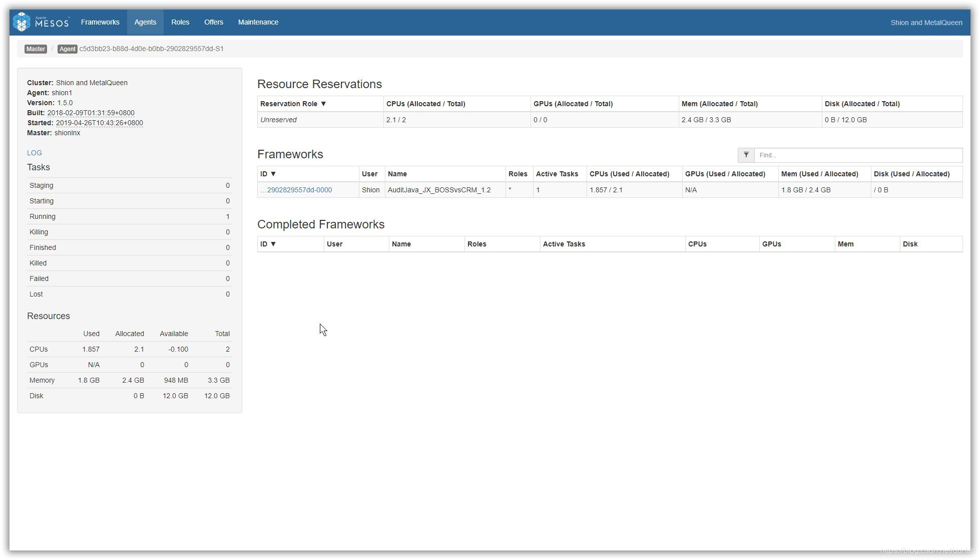Toggle the framework filter selector

tap(746, 155)
